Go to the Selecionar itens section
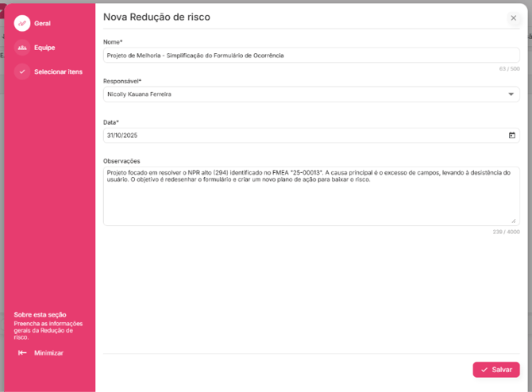The image size is (532, 392). click(58, 71)
